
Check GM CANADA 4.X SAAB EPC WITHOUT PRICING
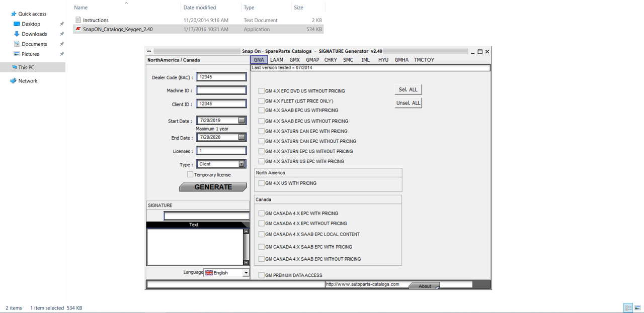262,259
